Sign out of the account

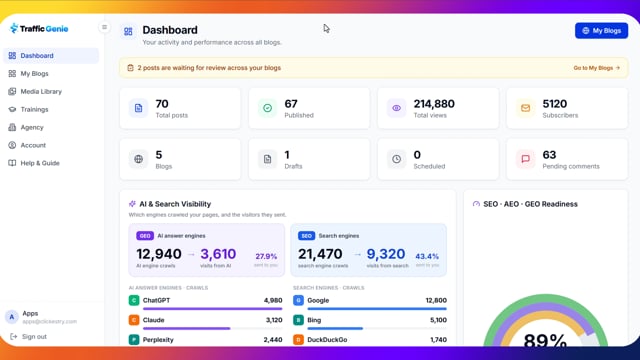(29, 337)
